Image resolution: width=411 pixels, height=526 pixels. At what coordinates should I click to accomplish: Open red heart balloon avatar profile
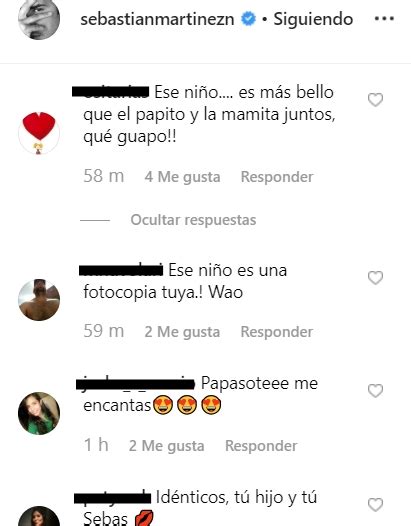pos(39,133)
